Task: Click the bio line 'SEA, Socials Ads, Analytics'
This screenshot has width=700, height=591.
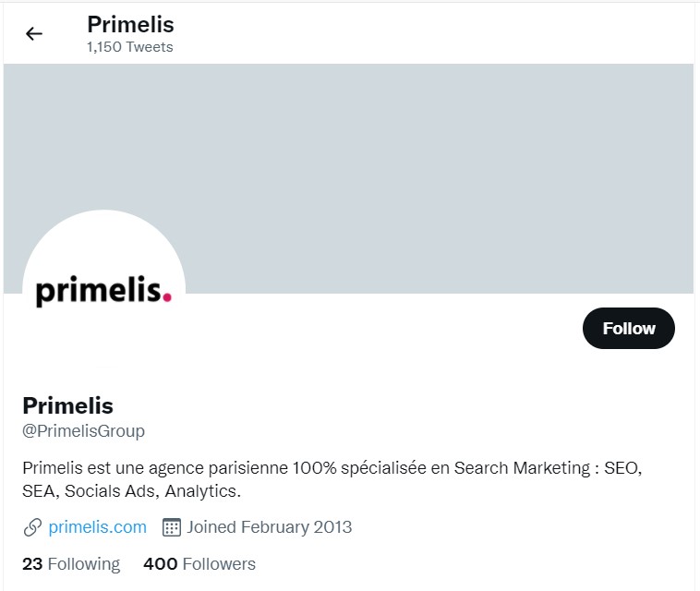Action: click(x=131, y=491)
